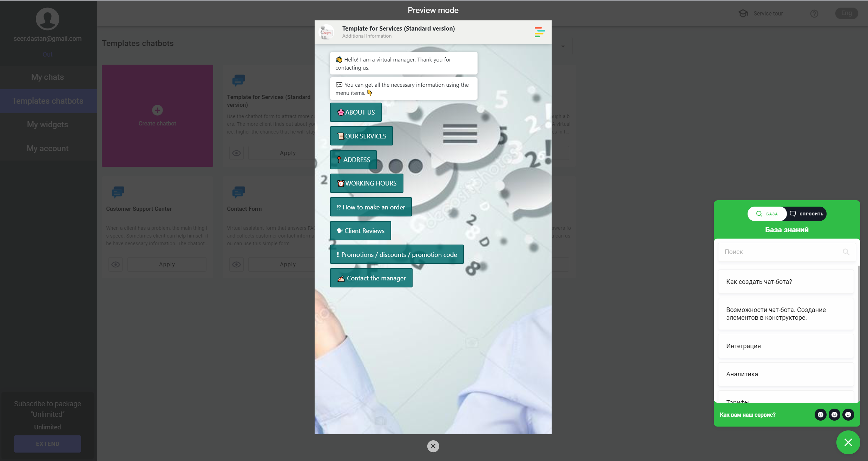Close preview mode with the round X button

pos(433,446)
